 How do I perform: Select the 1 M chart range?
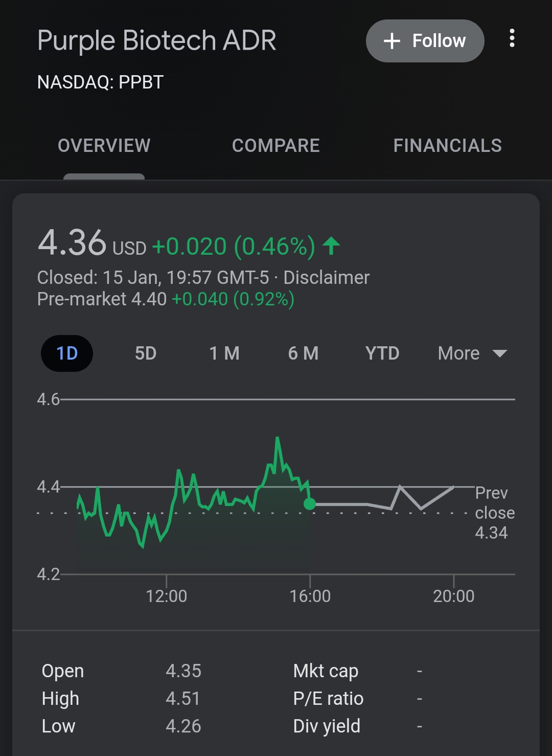coord(224,353)
